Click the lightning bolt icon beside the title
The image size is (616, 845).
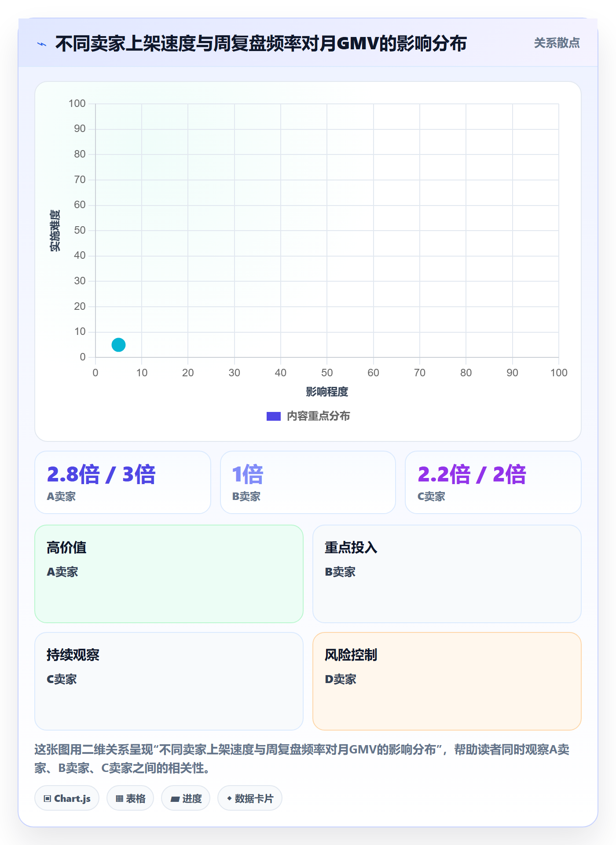tap(42, 44)
